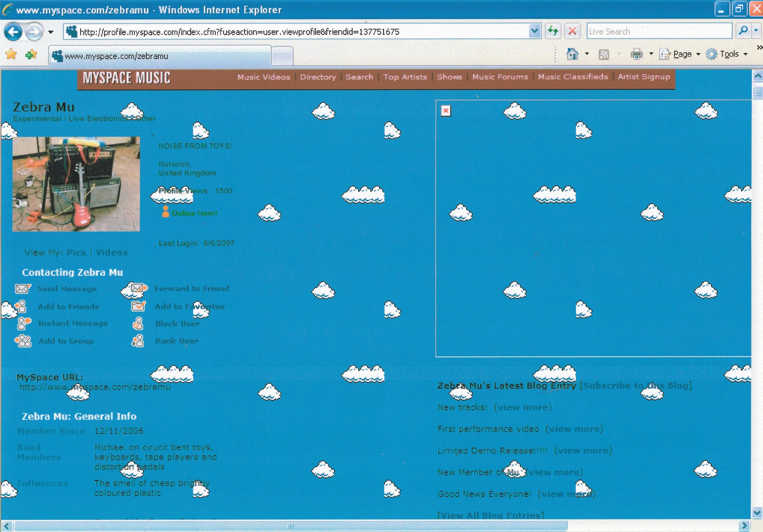Click the RSS feeds icon
The image size is (763, 532).
[x=604, y=54]
